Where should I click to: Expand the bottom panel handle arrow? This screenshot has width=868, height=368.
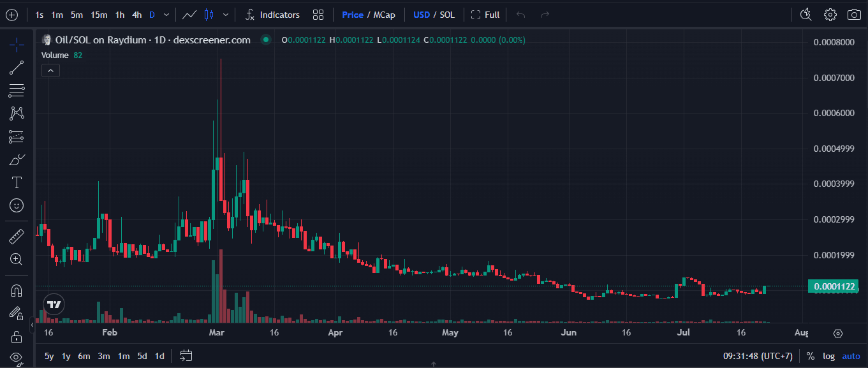434,364
